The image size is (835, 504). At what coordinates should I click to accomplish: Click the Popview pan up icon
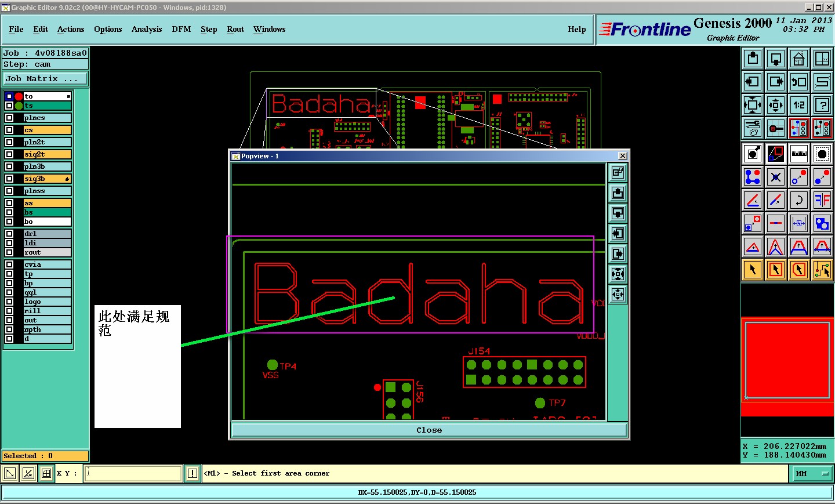[618, 193]
